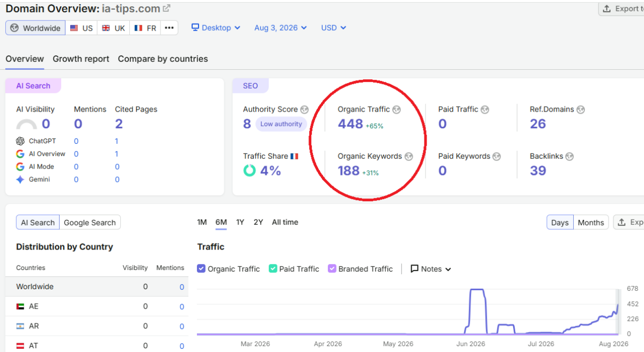Click the Notes speech bubble icon

pyautogui.click(x=414, y=269)
